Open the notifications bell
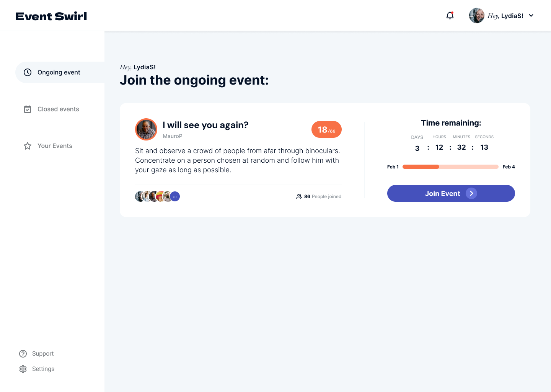The height and width of the screenshot is (392, 551). coord(450,16)
